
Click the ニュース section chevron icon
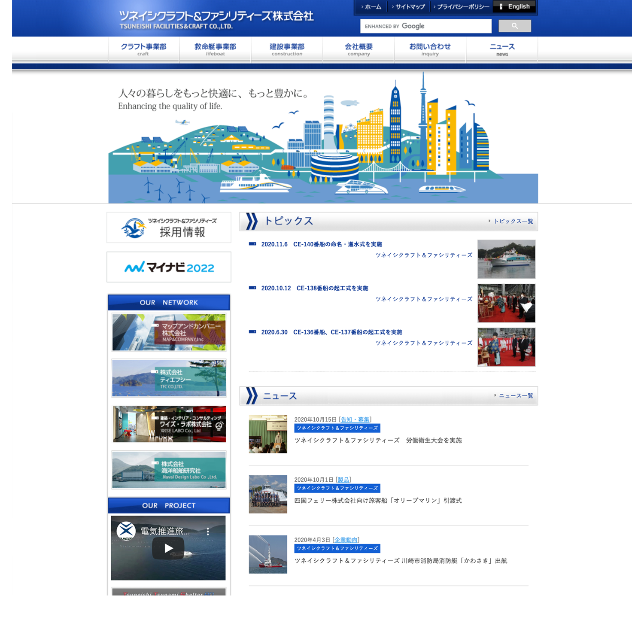(x=251, y=396)
